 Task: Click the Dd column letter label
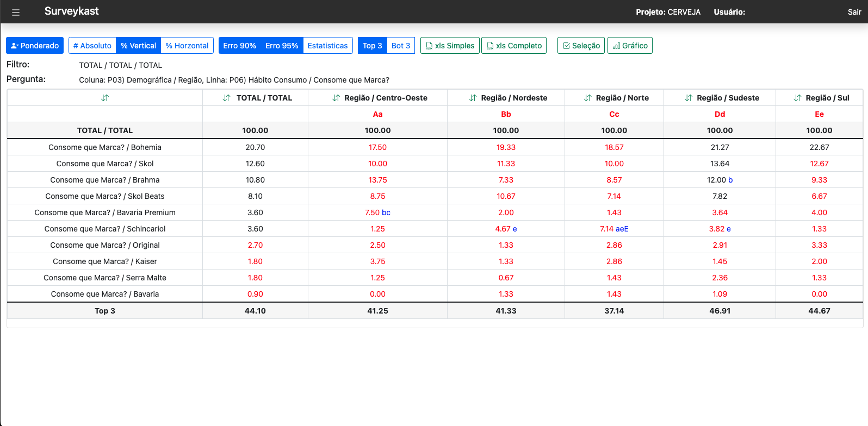(x=720, y=114)
